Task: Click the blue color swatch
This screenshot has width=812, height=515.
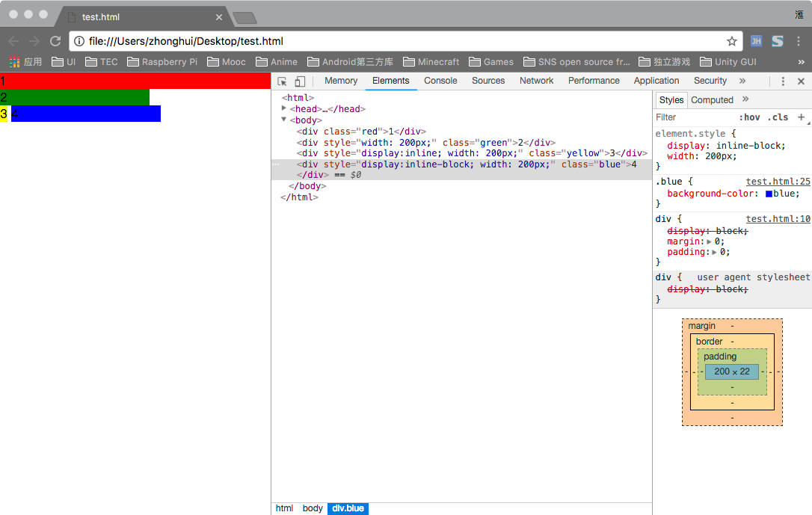Action: click(769, 194)
